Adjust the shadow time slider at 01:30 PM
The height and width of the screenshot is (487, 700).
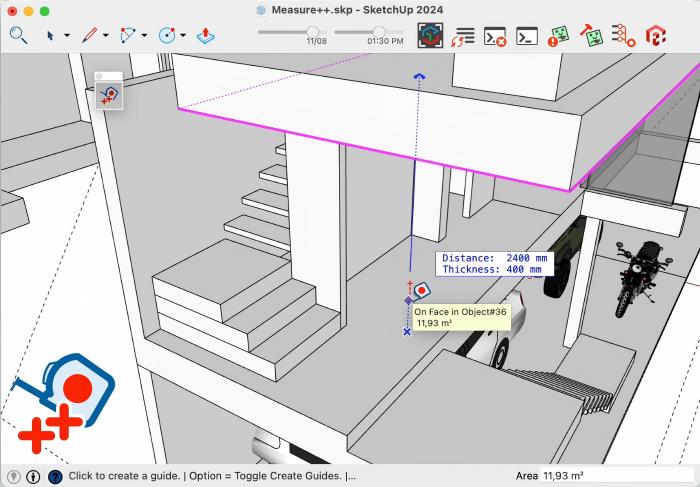pos(379,32)
